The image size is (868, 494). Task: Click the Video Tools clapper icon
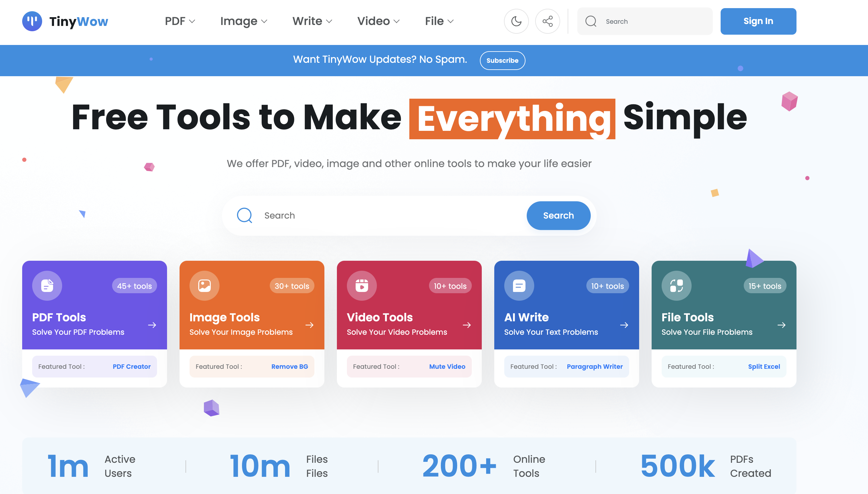tap(362, 286)
